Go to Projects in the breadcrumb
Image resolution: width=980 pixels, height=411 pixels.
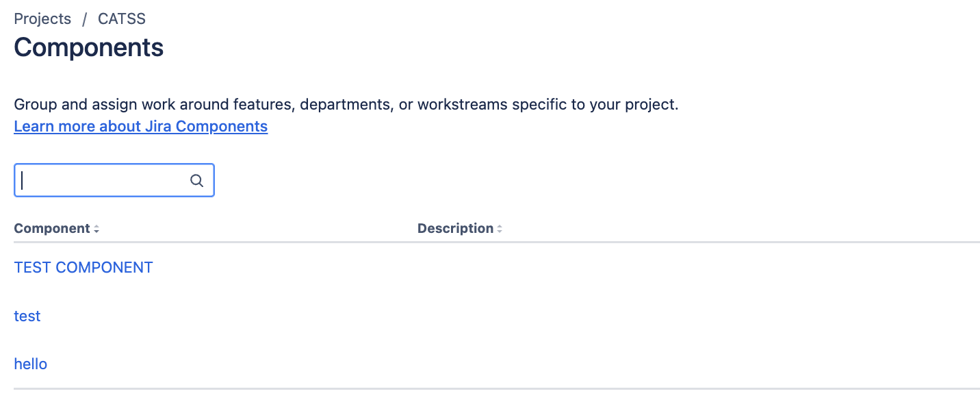(42, 19)
